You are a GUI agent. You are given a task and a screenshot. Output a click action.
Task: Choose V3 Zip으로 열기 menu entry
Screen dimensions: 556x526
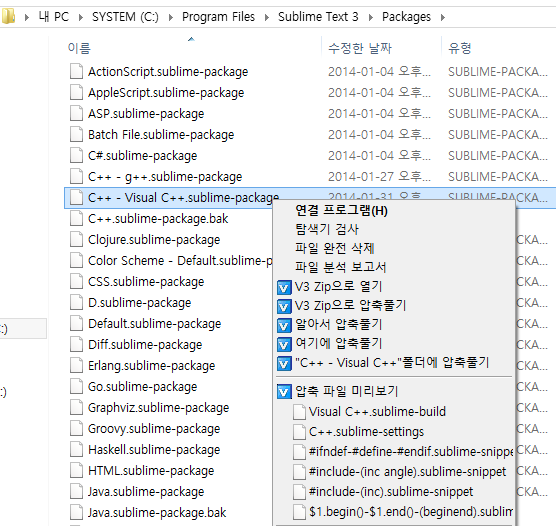338,286
